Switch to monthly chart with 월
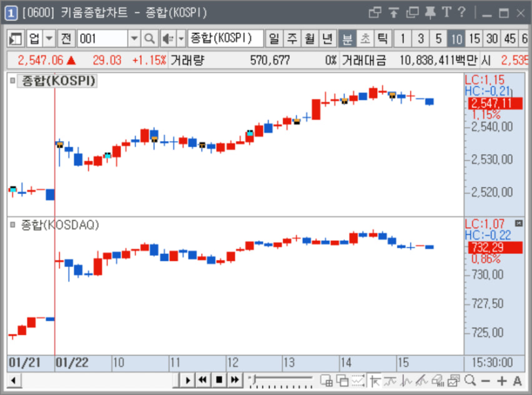 click(310, 39)
